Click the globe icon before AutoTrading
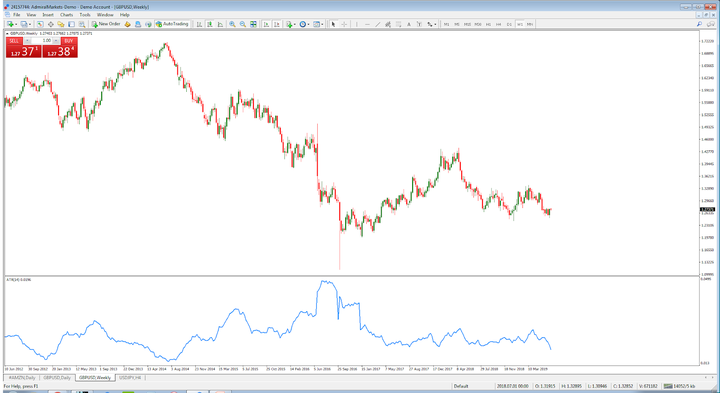The width and height of the screenshot is (720, 393). pos(148,24)
